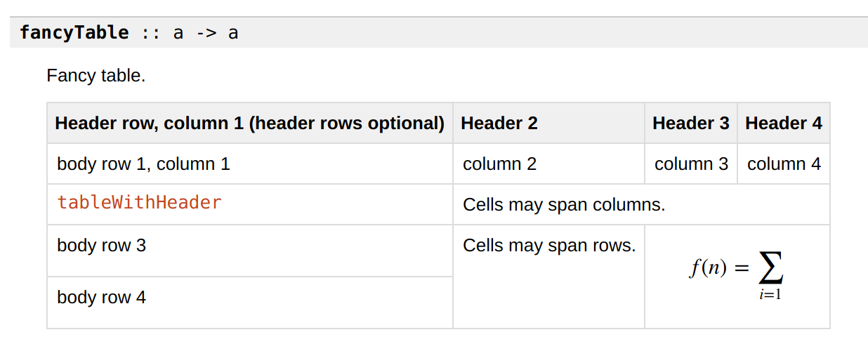868x351 pixels.
Task: Select the 'Header 3' column header
Action: tap(691, 124)
